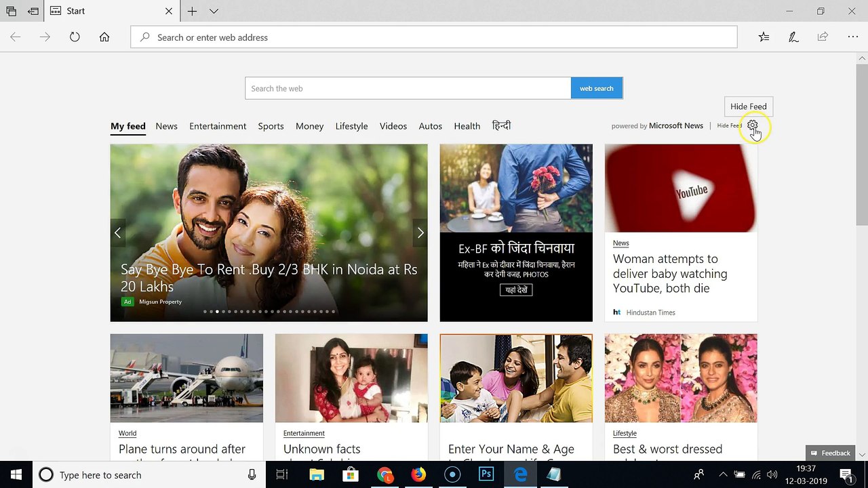Share this page icon

(823, 37)
